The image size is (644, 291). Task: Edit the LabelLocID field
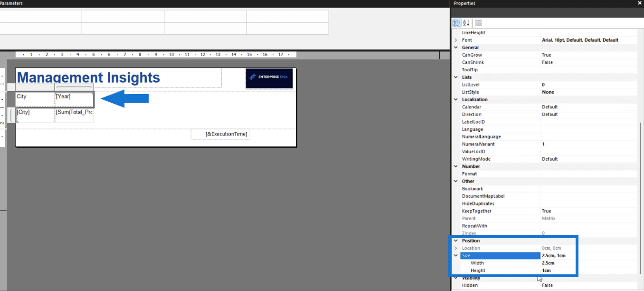(x=589, y=122)
